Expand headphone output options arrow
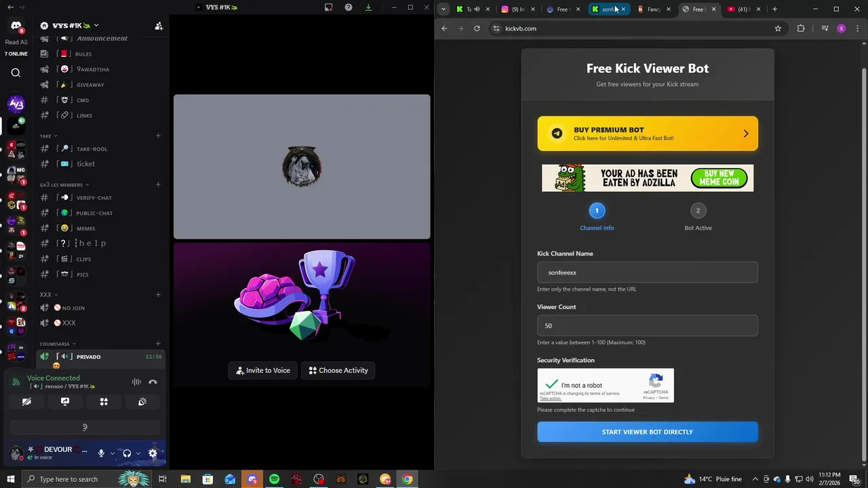This screenshot has height=488, width=868. (138, 453)
